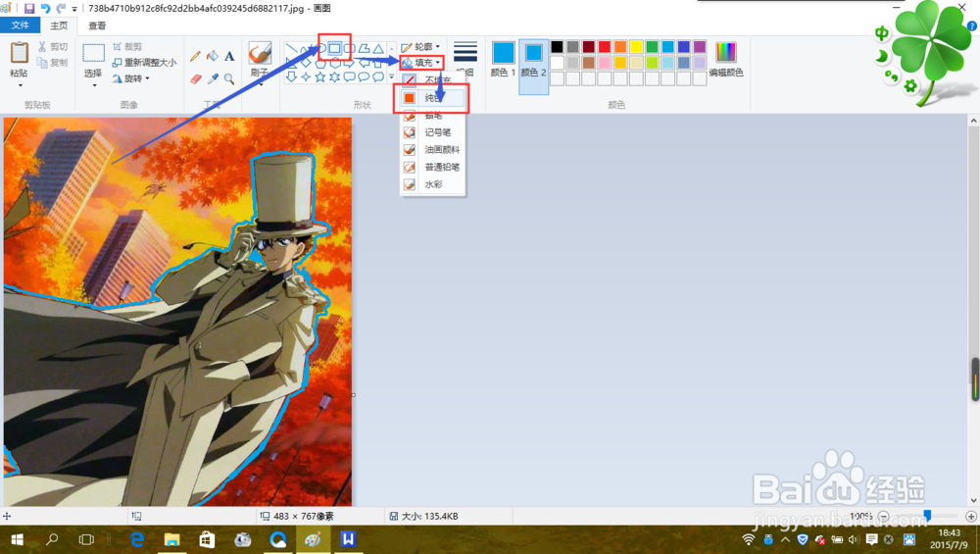Choose the Hexagon shape
Viewport: 980px width, 554px height.
pyautogui.click(x=335, y=63)
